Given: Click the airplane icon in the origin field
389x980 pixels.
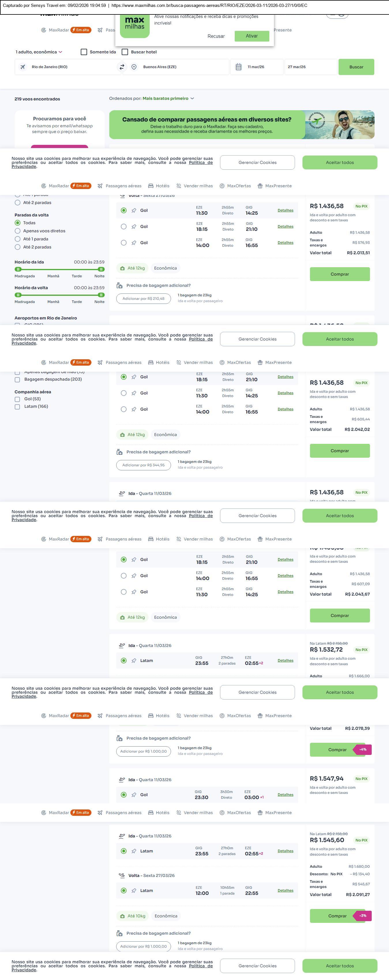Looking at the screenshot, I should (x=23, y=67).
